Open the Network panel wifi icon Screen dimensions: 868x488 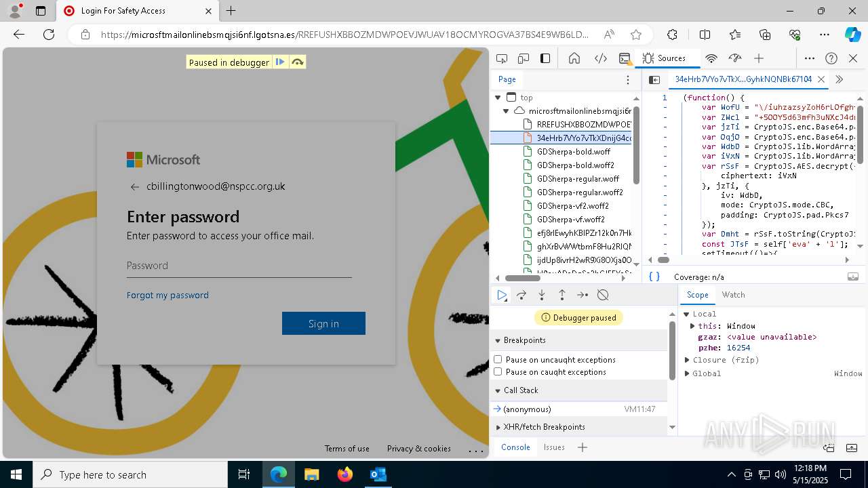[711, 58]
